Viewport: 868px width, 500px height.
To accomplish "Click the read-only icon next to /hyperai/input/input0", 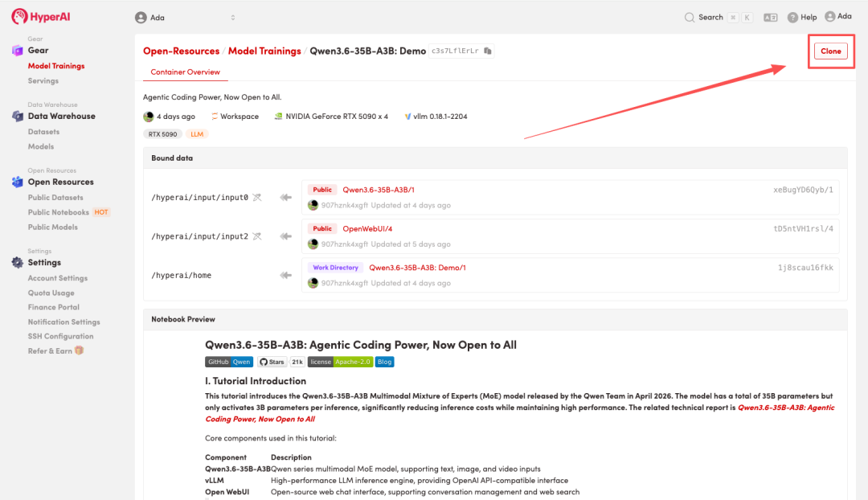I will pyautogui.click(x=257, y=197).
